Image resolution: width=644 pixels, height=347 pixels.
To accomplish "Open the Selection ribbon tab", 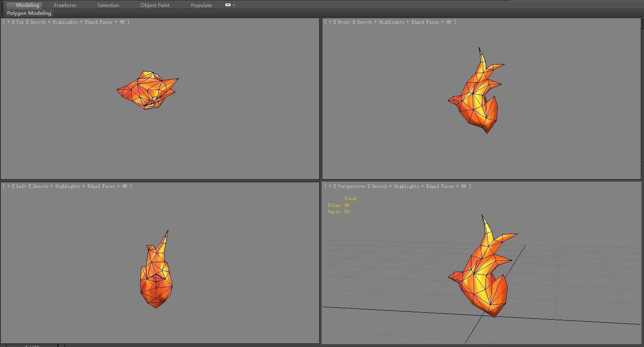I will pos(108,5).
